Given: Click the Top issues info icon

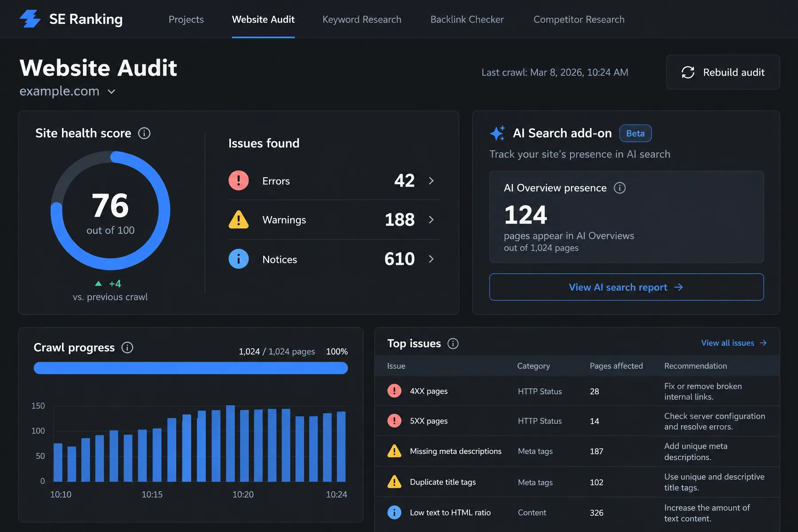Looking at the screenshot, I should [x=453, y=344].
